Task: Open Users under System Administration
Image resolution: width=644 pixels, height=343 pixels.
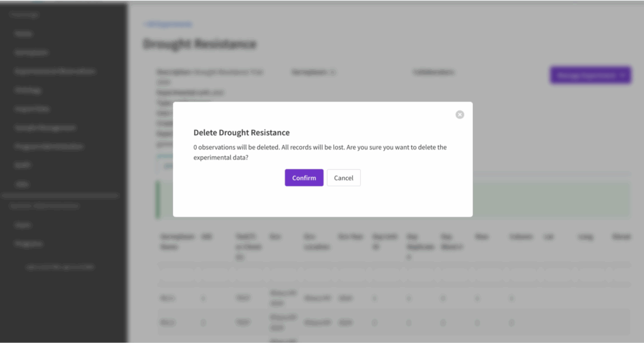Action: (23, 224)
